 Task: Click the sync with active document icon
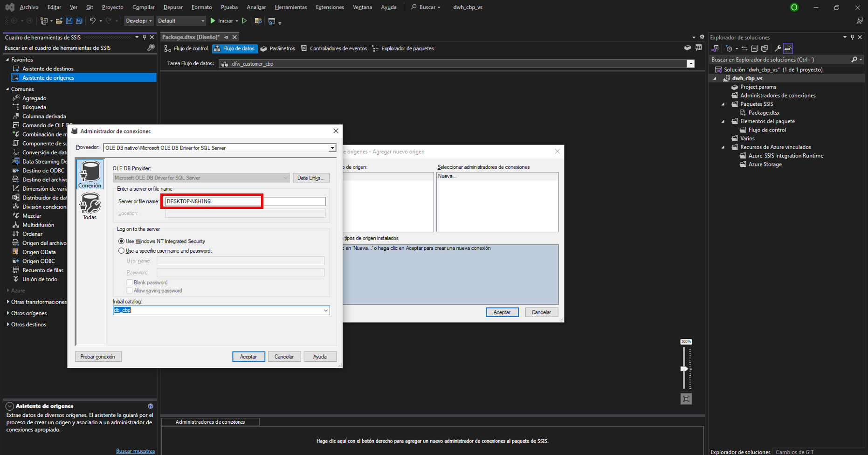pyautogui.click(x=744, y=48)
